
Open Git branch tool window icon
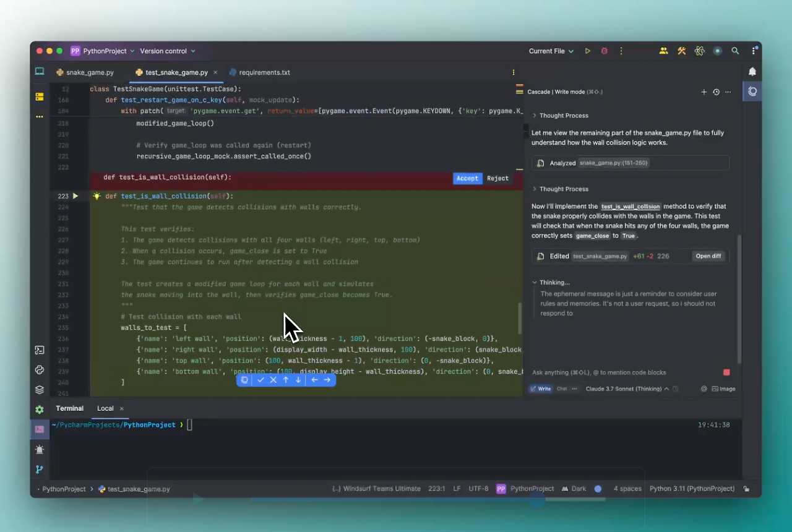click(x=40, y=470)
